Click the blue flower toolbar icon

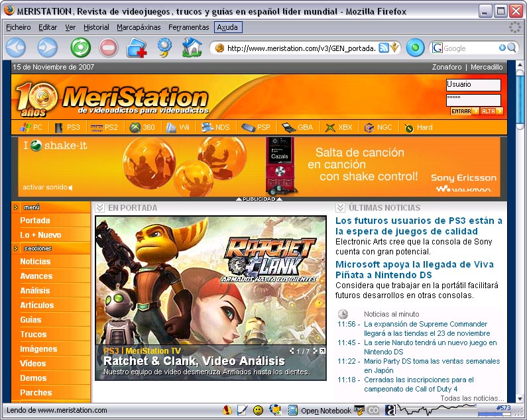(x=164, y=48)
